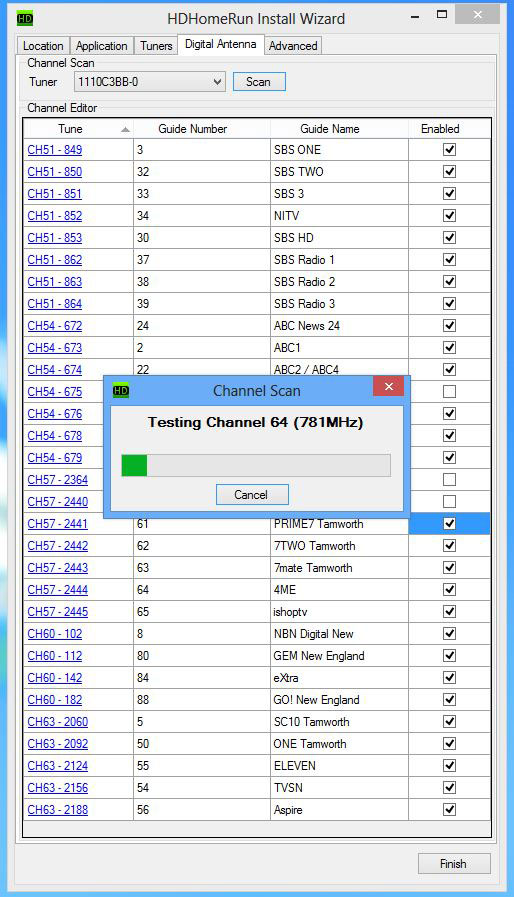Disable the Aspire channel checkbox
Image resolution: width=514 pixels, height=897 pixels.
pyautogui.click(x=450, y=809)
